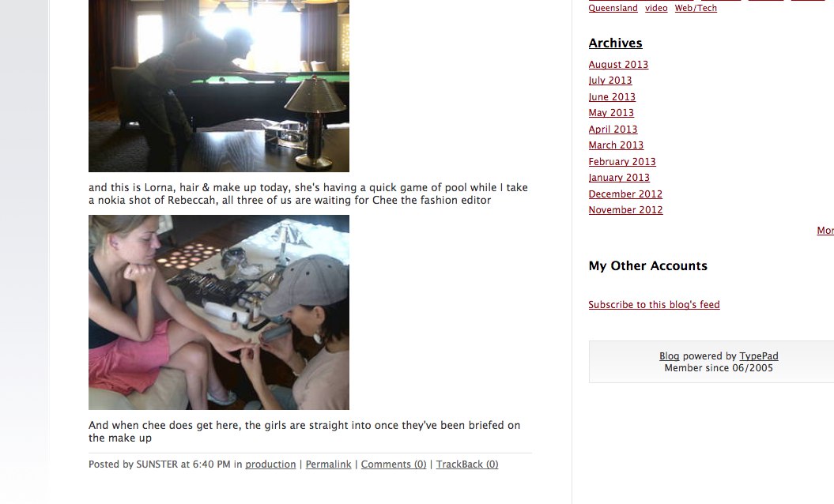Open November 2012 archive

point(625,210)
